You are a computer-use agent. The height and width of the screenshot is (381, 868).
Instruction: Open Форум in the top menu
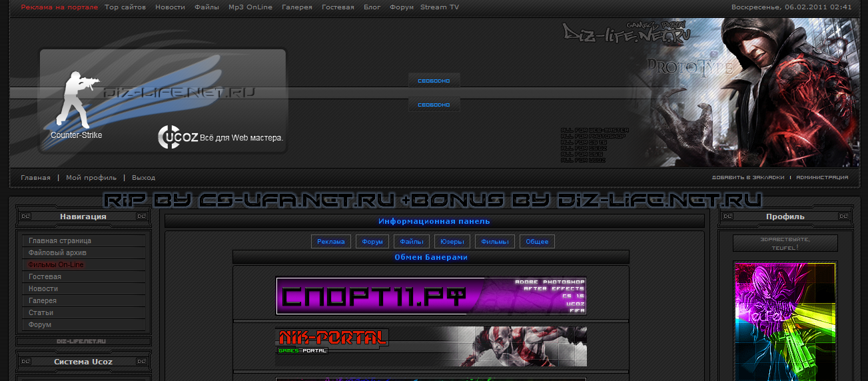tap(402, 7)
